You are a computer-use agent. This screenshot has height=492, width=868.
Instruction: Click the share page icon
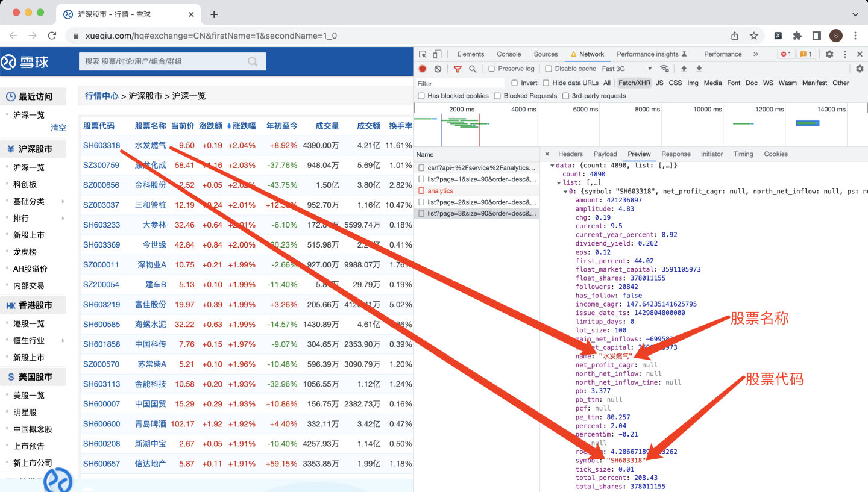(x=735, y=36)
